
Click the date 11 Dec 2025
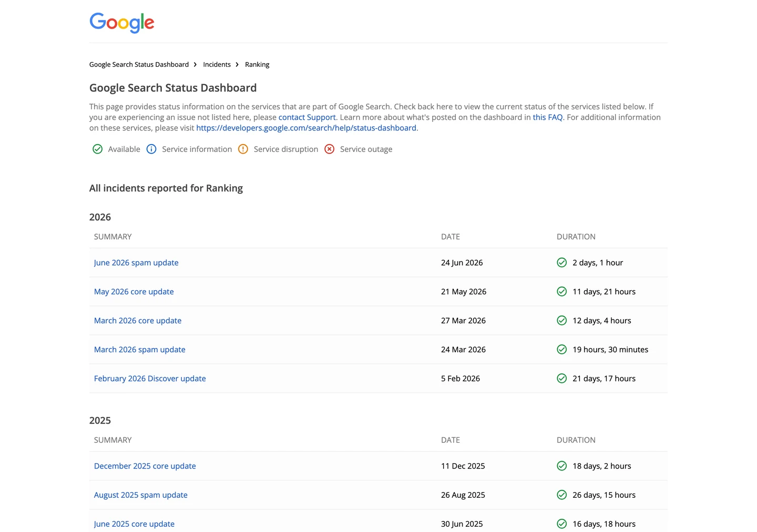click(x=463, y=466)
